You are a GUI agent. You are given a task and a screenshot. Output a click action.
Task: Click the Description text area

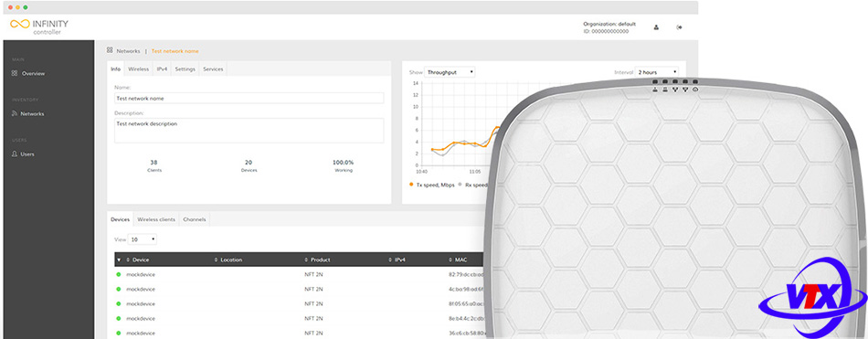[249, 131]
